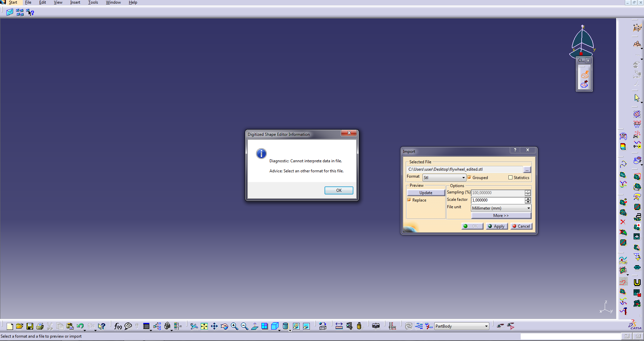Click the Zoom In magnifier icon
Screen dimensions: 644x341
click(x=234, y=326)
